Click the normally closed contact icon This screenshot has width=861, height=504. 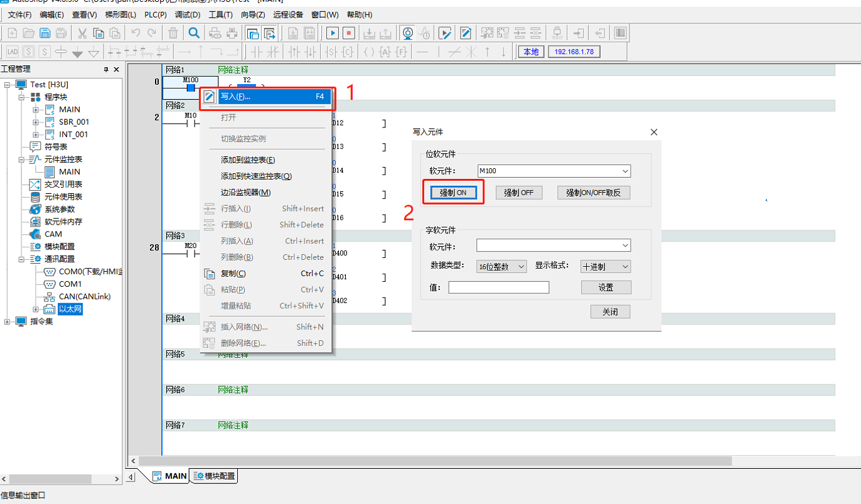coord(272,51)
